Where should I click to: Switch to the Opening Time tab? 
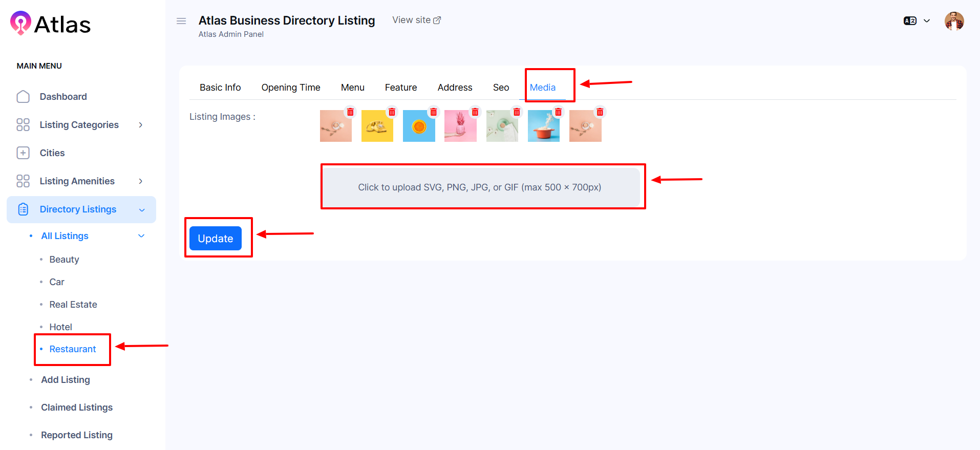tap(290, 88)
